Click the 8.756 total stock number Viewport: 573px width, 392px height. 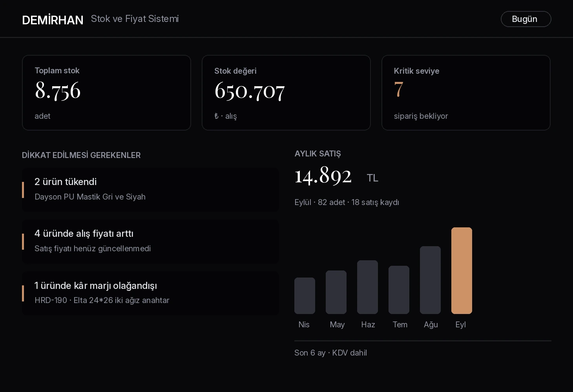(x=58, y=91)
